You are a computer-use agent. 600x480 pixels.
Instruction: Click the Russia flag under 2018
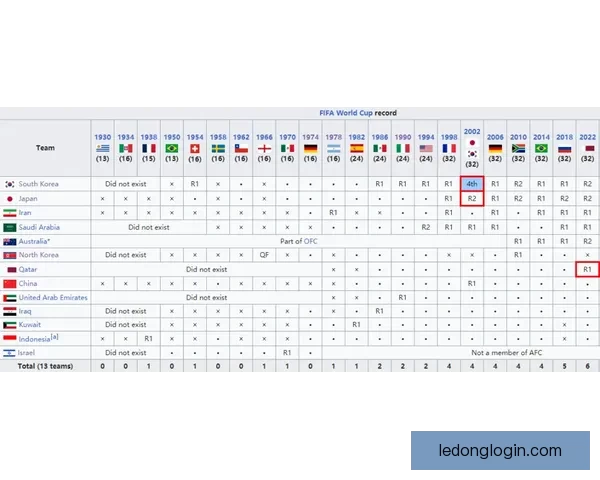pos(564,148)
